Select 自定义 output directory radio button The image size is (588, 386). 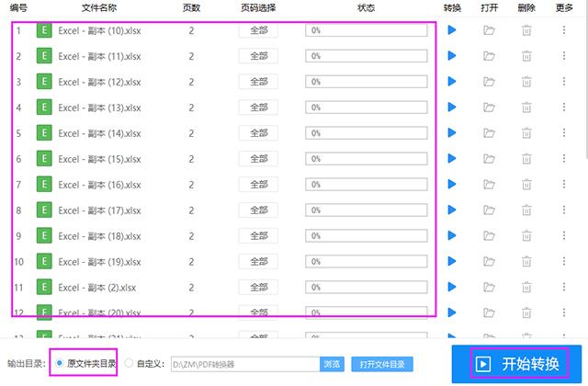tap(129, 363)
